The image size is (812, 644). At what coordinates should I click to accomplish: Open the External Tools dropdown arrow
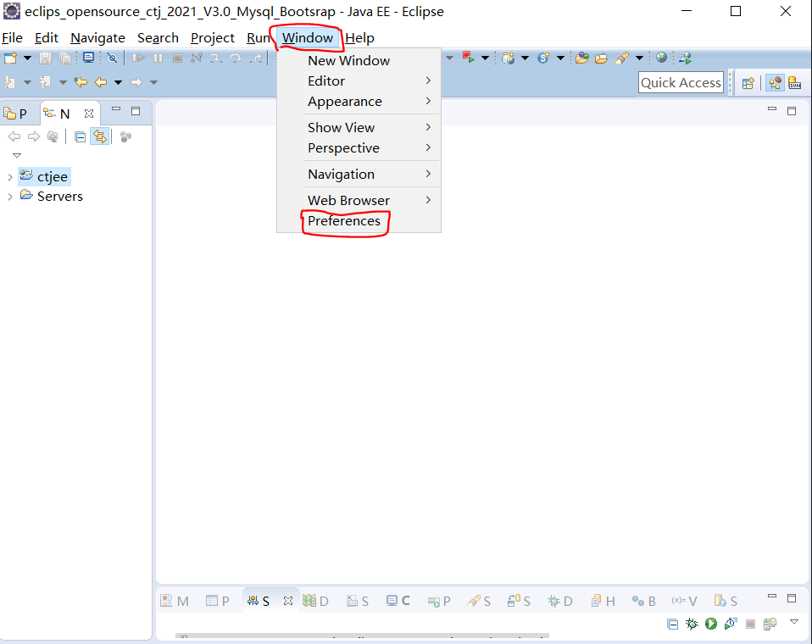[485, 58]
